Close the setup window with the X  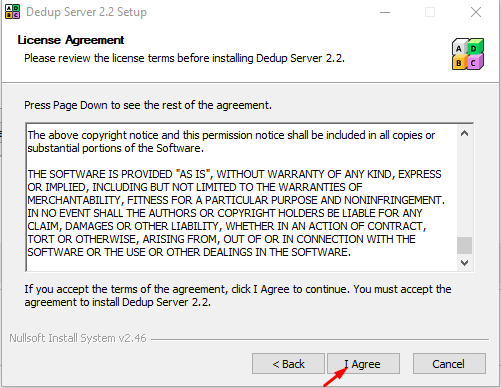(x=476, y=12)
